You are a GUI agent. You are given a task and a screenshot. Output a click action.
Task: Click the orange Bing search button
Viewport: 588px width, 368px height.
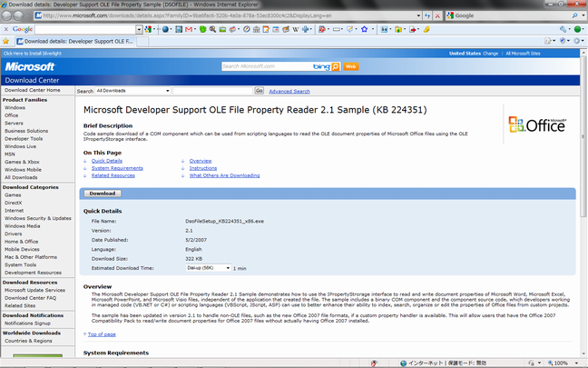[336, 66]
